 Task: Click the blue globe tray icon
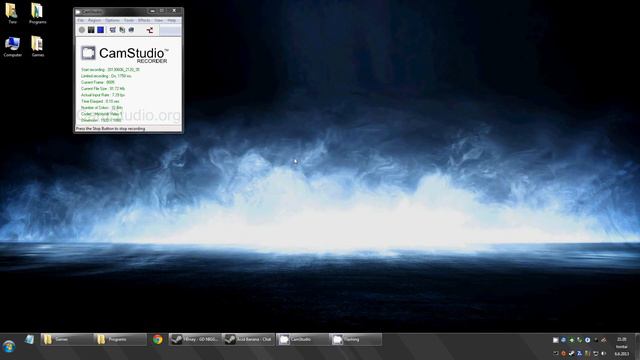click(x=564, y=340)
